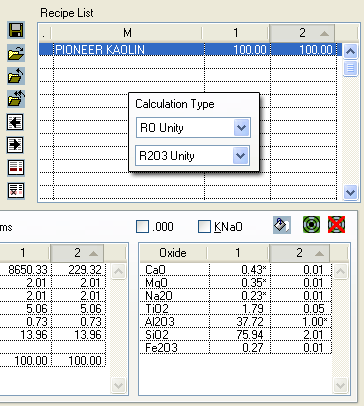364x406 pixels.
Task: Select the Al2O3 oxide row
Action: click(236, 322)
